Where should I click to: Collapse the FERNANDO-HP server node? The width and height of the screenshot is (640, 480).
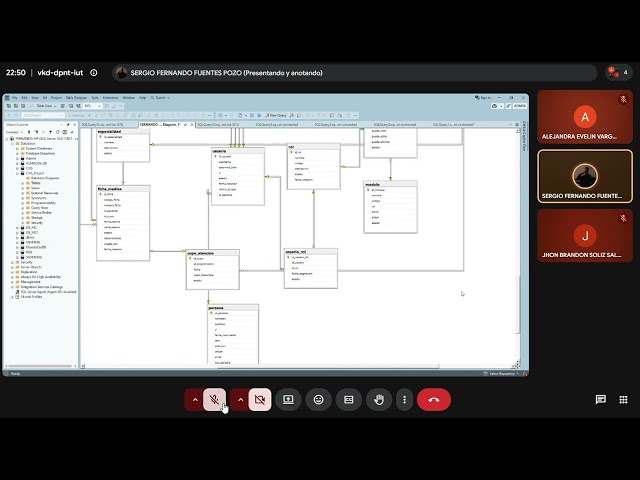click(x=7, y=139)
